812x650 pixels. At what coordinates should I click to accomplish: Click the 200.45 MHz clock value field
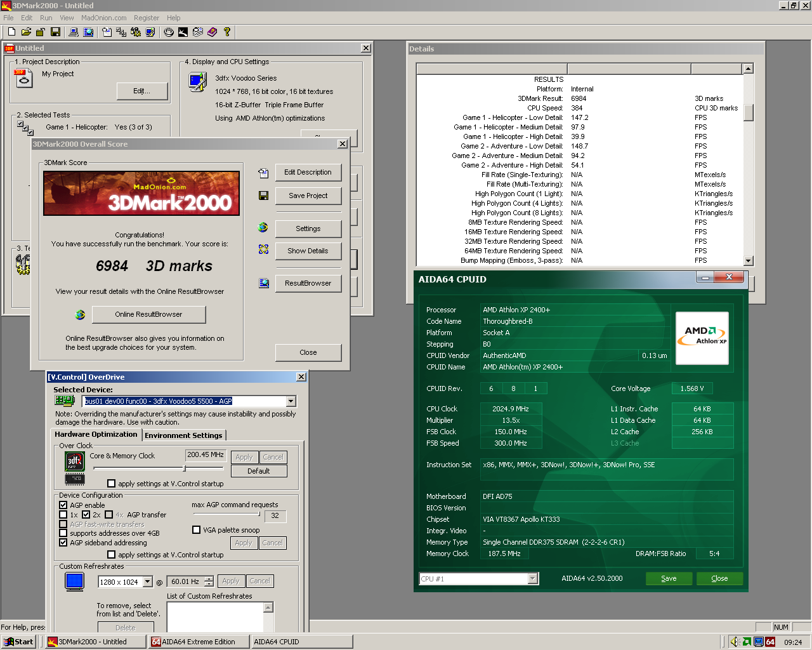(206, 455)
